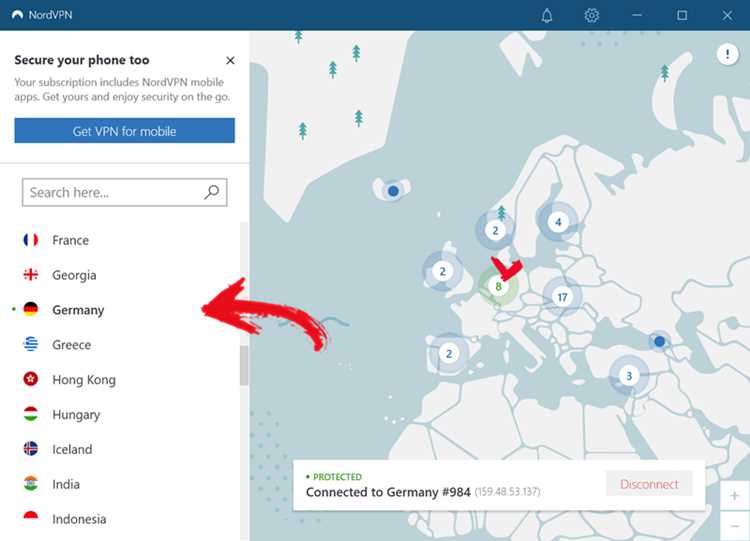
Task: Click the magnifying glass search icon
Action: point(211,192)
